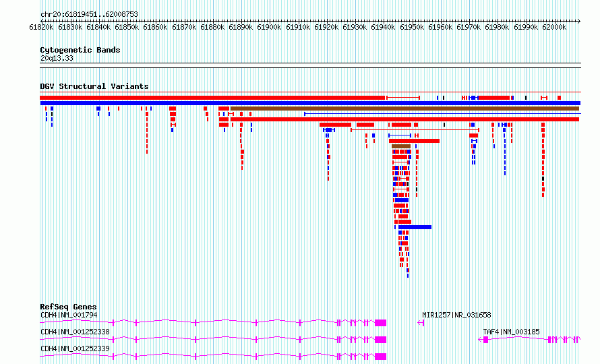Click the 61980k ruler tick label
600x364 pixels.
pyautogui.click(x=497, y=27)
